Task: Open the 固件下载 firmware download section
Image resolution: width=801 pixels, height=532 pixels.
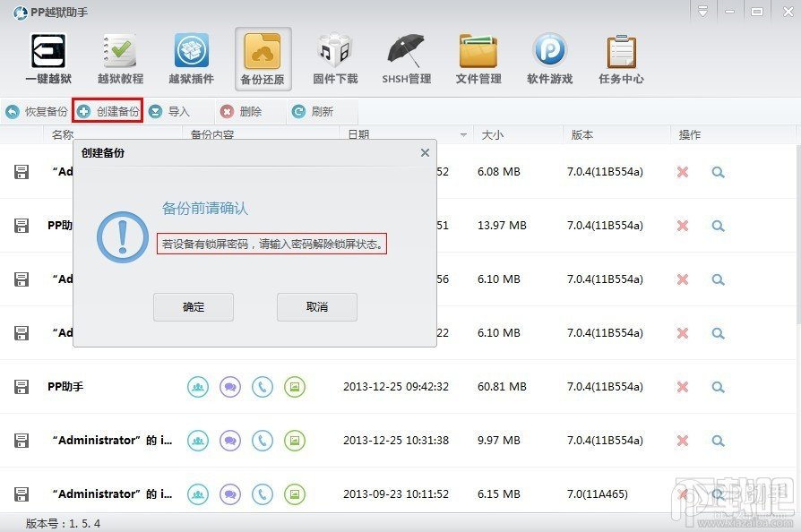Action: (333, 58)
